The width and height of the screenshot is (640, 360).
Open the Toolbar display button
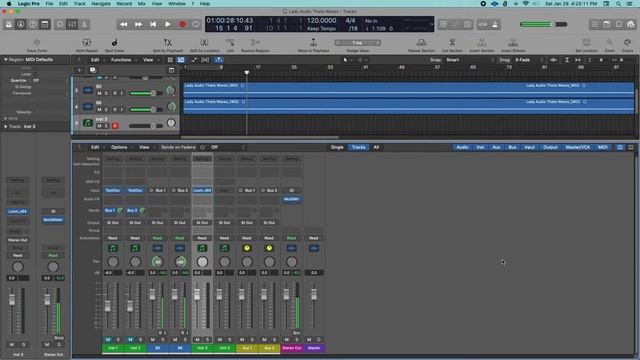click(45, 24)
